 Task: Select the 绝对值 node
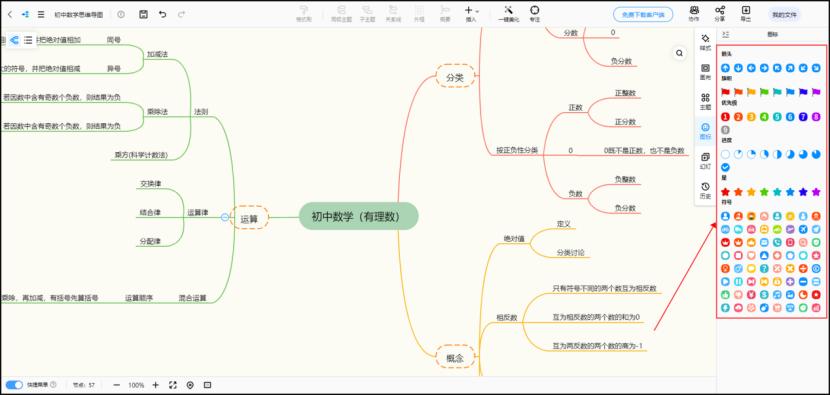click(x=513, y=239)
